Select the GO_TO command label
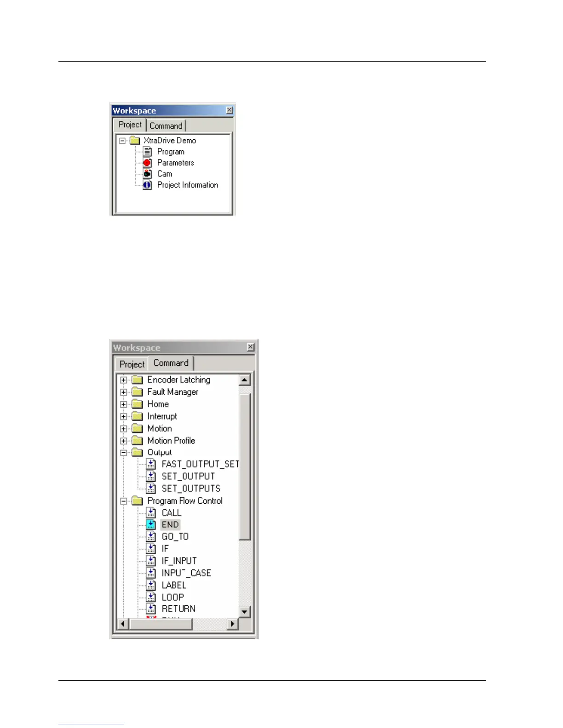The width and height of the screenshot is (563, 728). click(175, 536)
